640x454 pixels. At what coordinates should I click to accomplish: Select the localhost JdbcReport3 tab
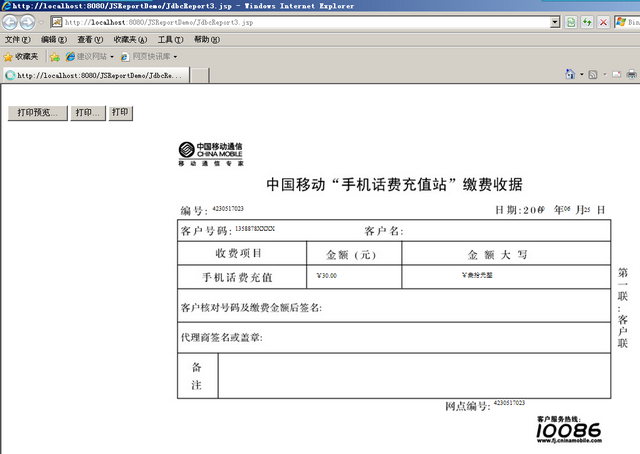click(x=96, y=76)
